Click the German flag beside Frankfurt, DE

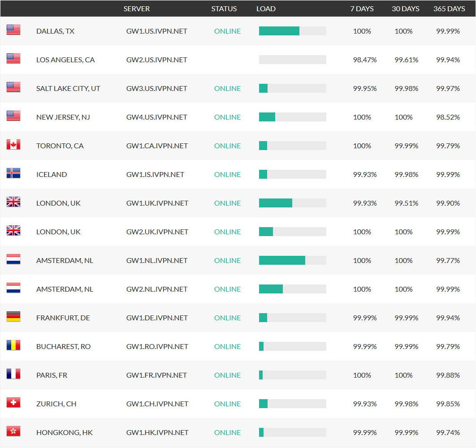click(x=13, y=317)
